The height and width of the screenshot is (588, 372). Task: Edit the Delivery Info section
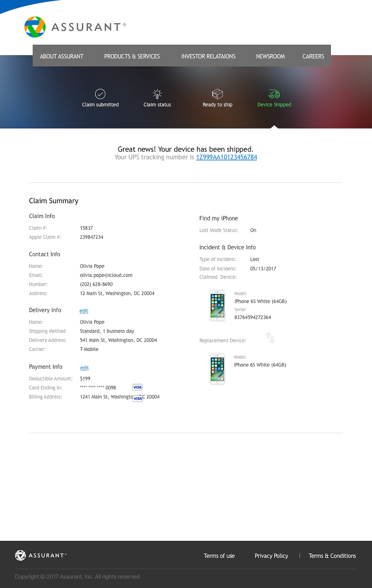tap(84, 311)
